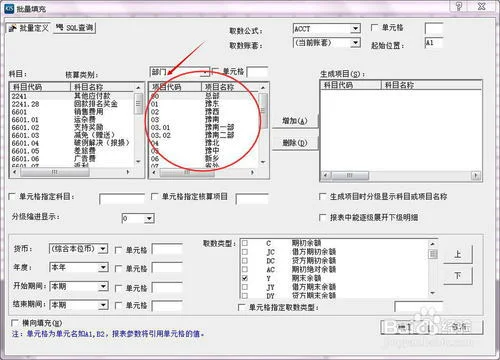This screenshot has width=500, height=360.
Task: Select account 2241 其他应付款
Action: coord(72,96)
